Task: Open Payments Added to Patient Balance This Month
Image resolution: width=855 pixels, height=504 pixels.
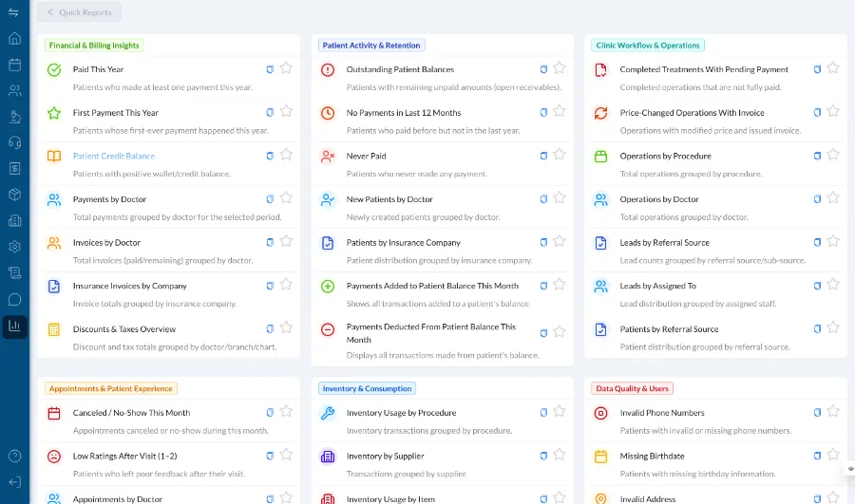Action: [x=432, y=286]
